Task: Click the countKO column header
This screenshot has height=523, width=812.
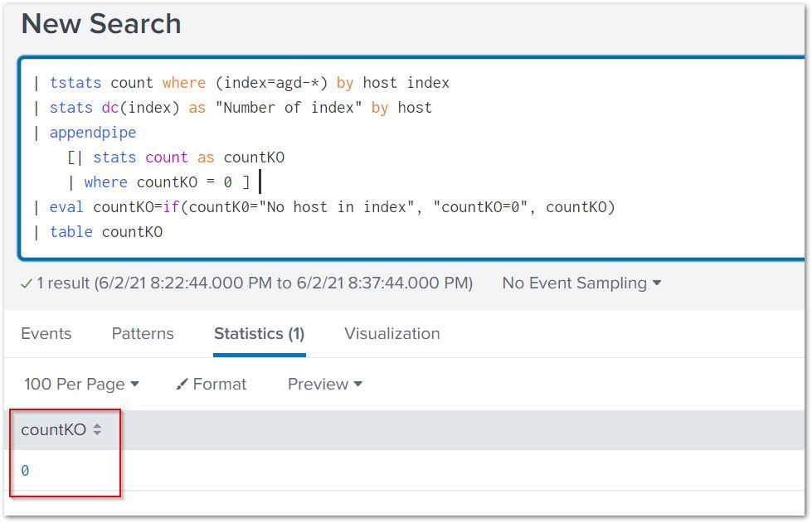Action: [x=53, y=429]
